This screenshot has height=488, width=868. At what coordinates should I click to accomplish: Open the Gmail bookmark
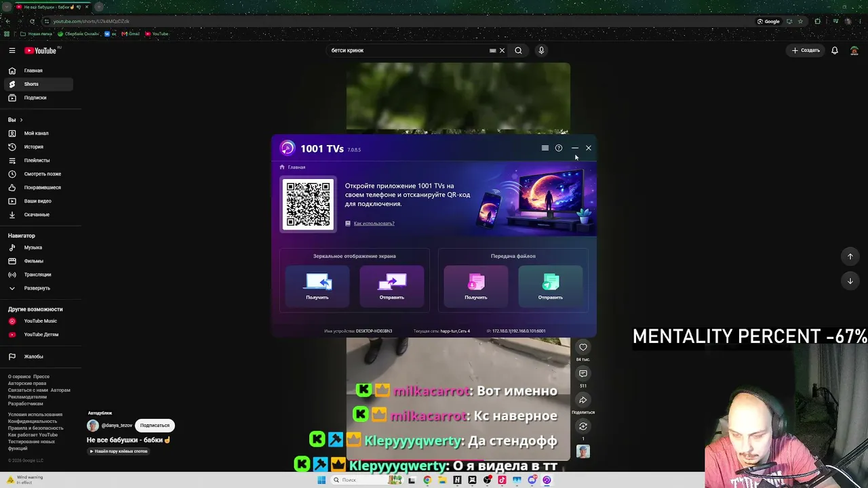(131, 34)
